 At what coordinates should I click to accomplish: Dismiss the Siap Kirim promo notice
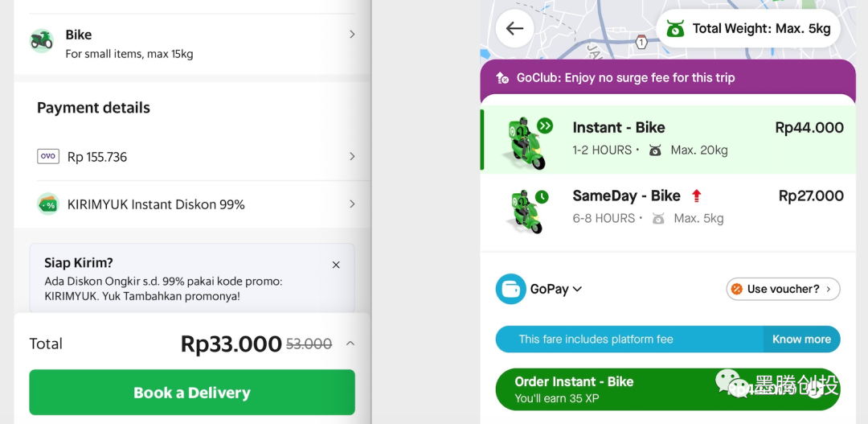click(x=336, y=265)
